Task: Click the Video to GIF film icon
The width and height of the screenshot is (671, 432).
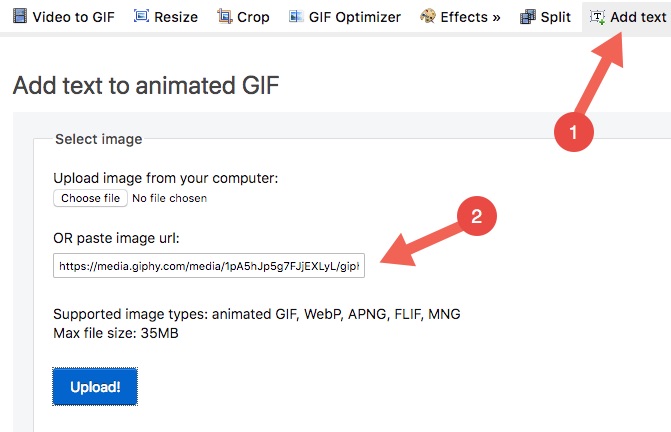Action: [x=20, y=16]
